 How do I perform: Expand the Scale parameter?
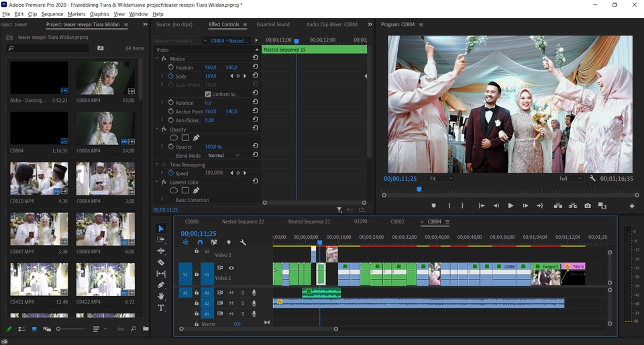pyautogui.click(x=162, y=76)
